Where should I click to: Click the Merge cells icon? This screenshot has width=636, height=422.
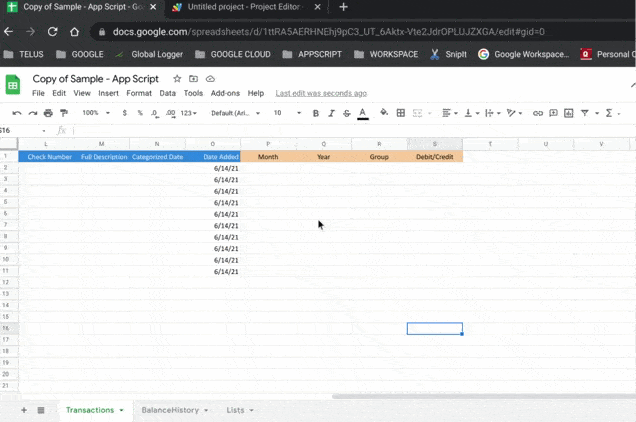pos(417,113)
